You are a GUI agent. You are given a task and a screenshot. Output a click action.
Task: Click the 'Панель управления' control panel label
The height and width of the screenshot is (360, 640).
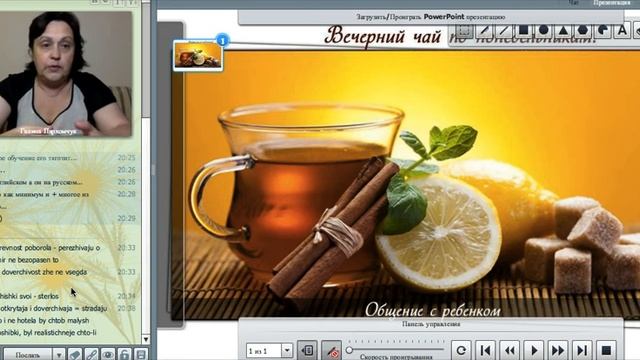(431, 324)
